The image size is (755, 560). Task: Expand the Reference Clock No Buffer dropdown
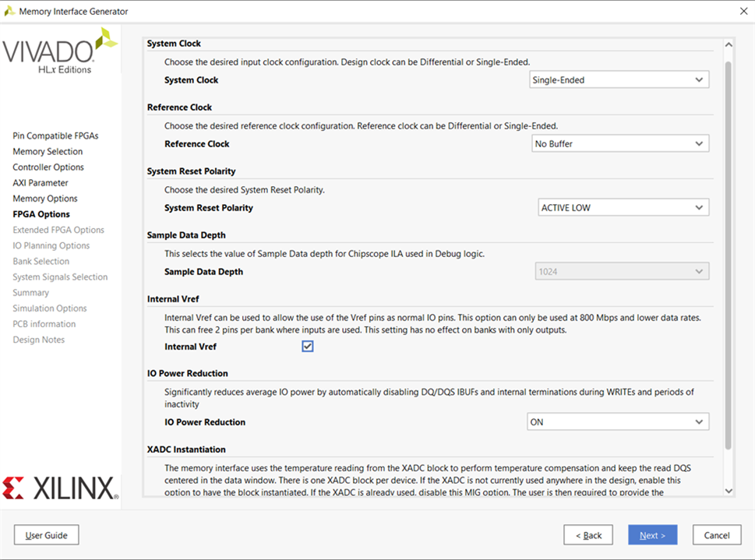619,143
